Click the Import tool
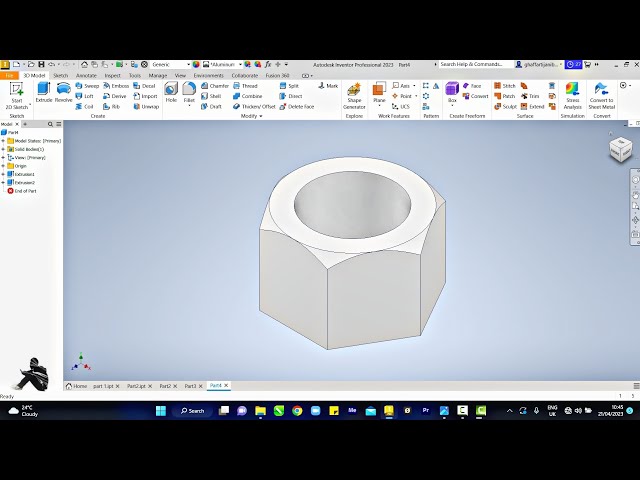This screenshot has width=640, height=480. pos(145,96)
